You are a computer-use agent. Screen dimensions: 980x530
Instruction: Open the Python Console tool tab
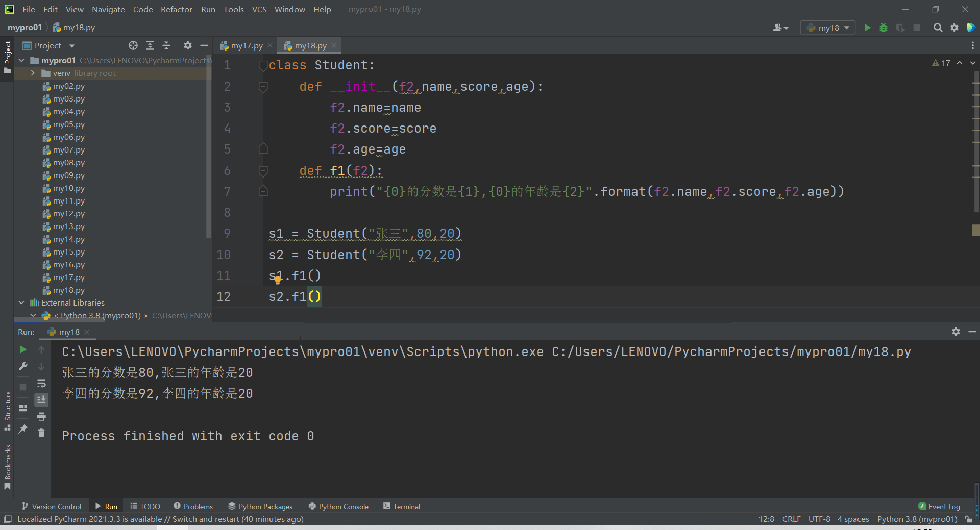point(338,506)
